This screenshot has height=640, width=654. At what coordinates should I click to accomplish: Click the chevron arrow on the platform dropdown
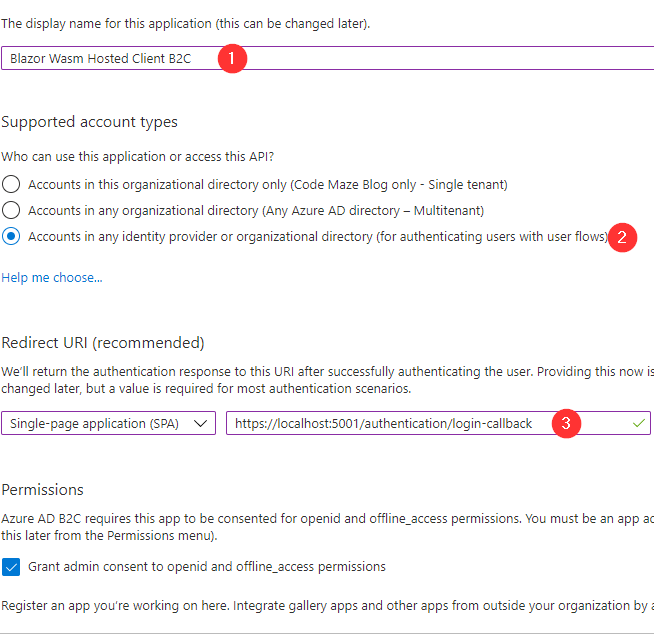[201, 423]
